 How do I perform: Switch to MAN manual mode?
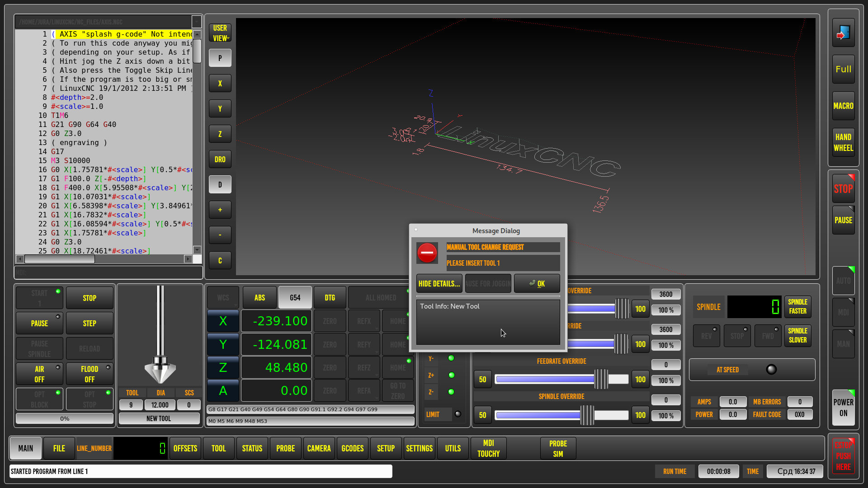click(843, 344)
